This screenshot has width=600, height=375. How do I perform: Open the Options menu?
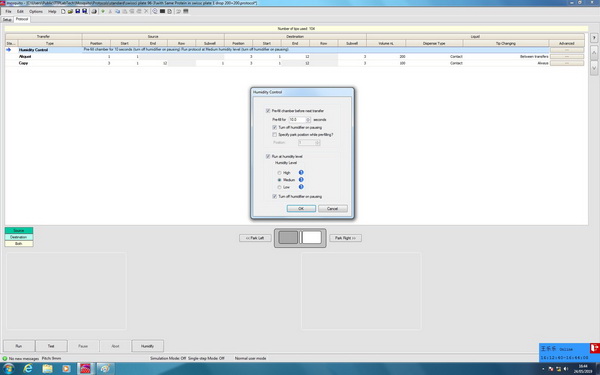(x=36, y=11)
